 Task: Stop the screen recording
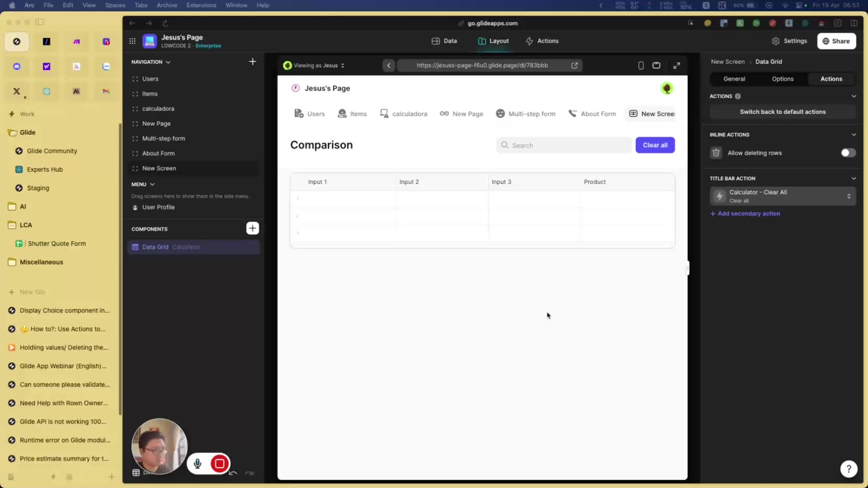[x=220, y=463]
